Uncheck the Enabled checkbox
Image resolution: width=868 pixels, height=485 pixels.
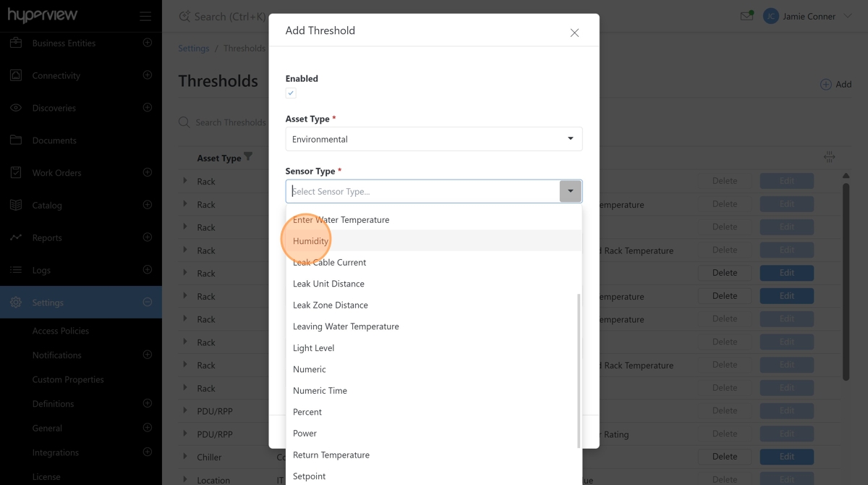click(x=291, y=93)
